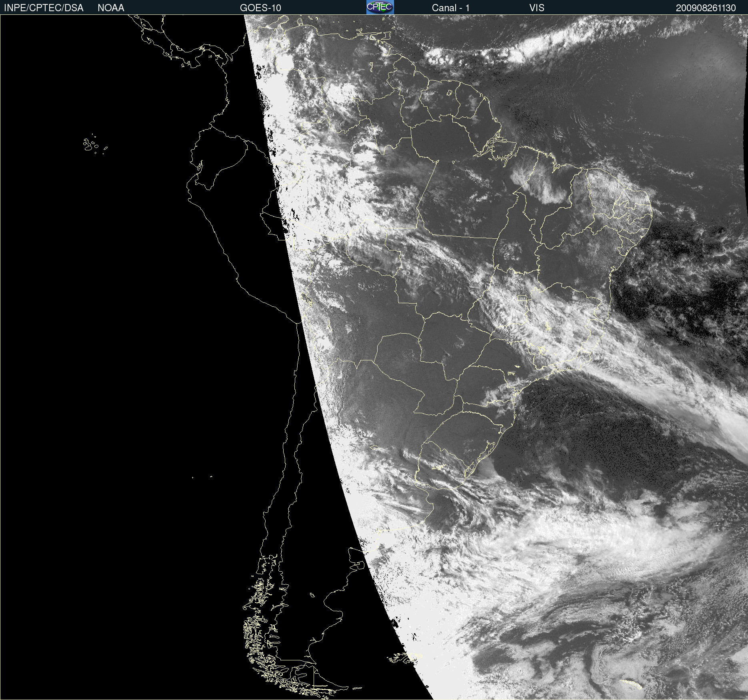Click the 'VIS' band label
The width and height of the screenshot is (748, 700).
tap(537, 8)
